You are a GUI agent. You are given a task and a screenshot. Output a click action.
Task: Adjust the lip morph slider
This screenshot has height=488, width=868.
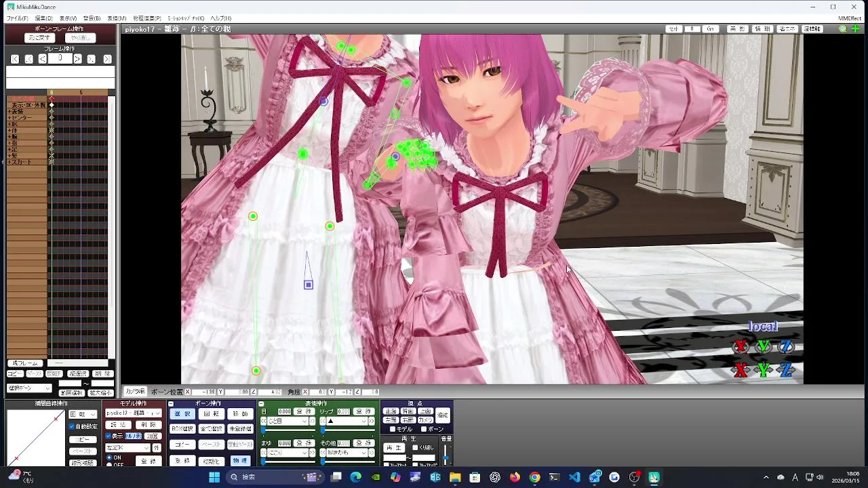(x=348, y=430)
